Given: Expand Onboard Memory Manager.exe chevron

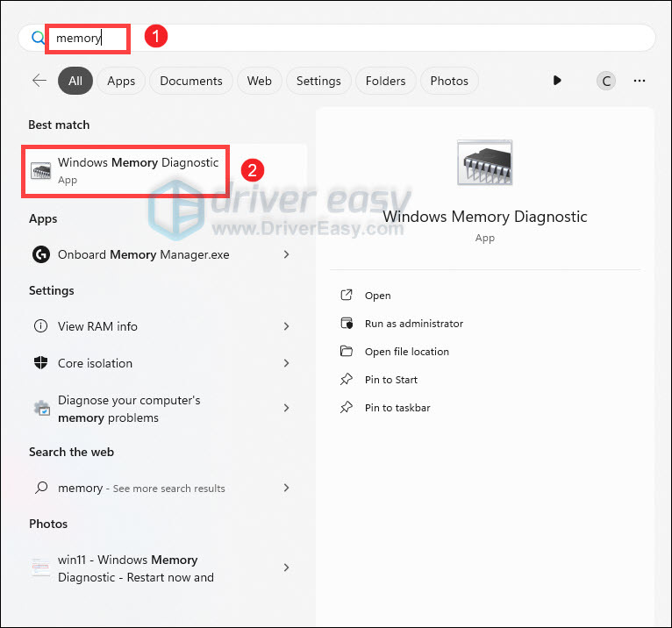Looking at the screenshot, I should [286, 254].
